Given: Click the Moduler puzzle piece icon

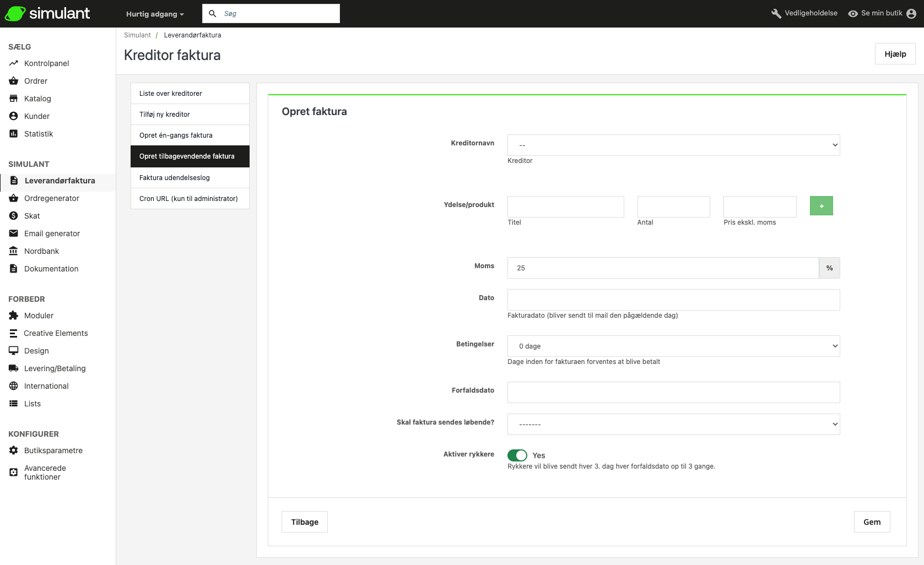Looking at the screenshot, I should 13,316.
